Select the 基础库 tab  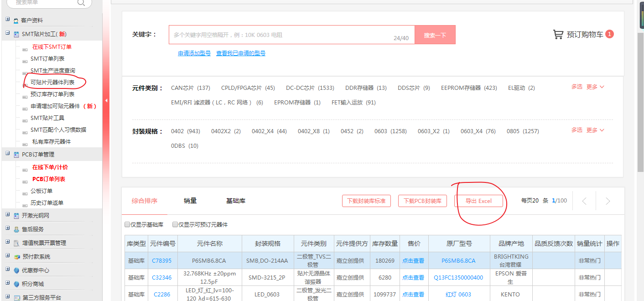(236, 201)
